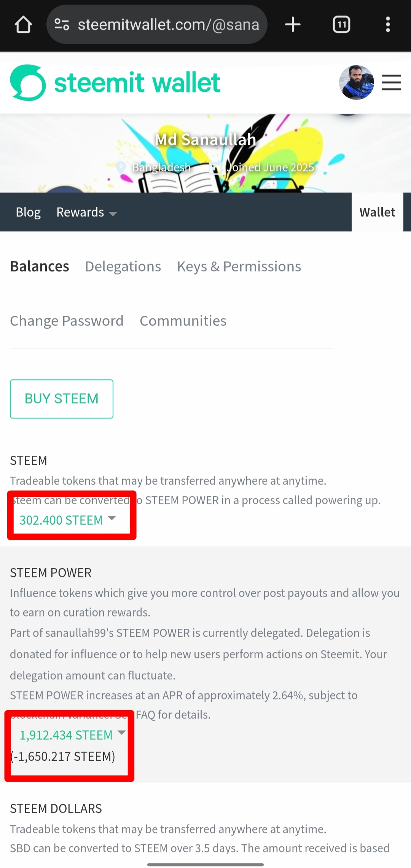Viewport: 411px width, 868px height.
Task: Expand the Rewards dropdown
Action: (x=86, y=212)
